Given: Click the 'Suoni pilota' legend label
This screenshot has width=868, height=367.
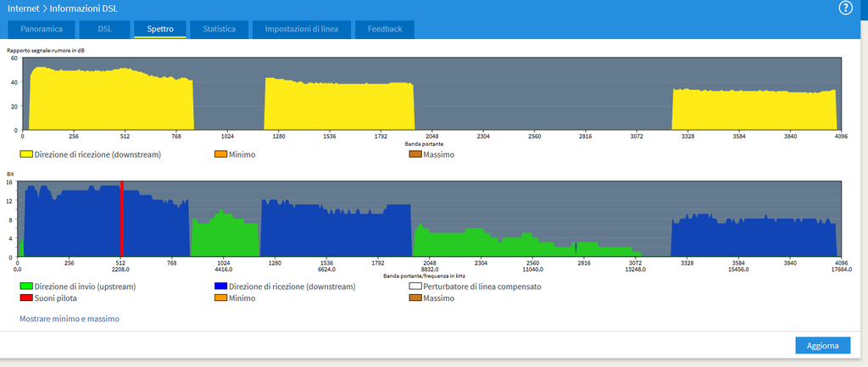Looking at the screenshot, I should [x=56, y=298].
